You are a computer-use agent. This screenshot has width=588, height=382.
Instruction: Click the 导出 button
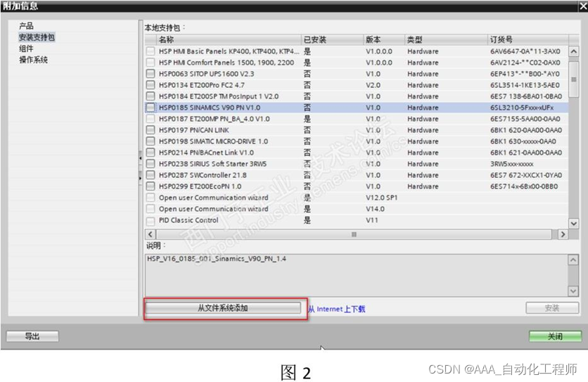32,336
